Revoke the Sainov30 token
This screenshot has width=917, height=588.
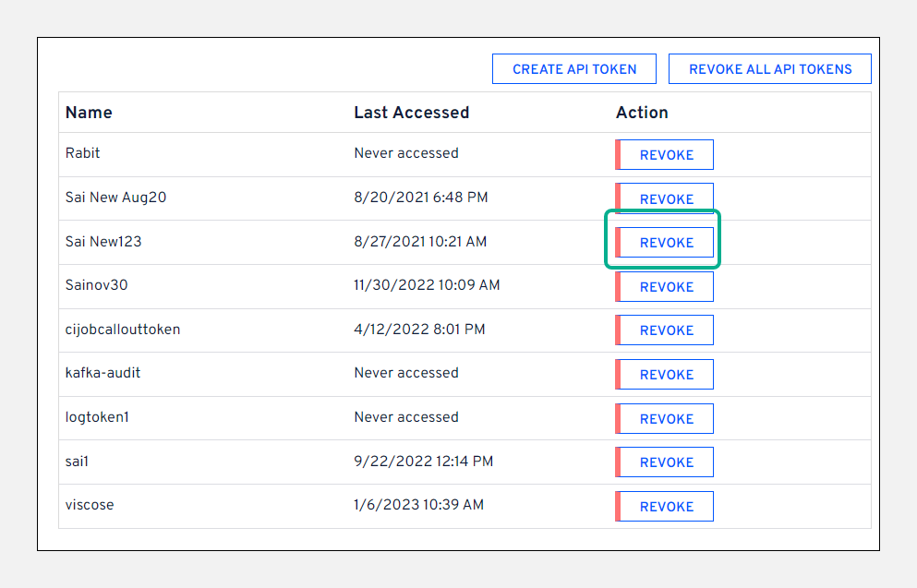tap(665, 287)
